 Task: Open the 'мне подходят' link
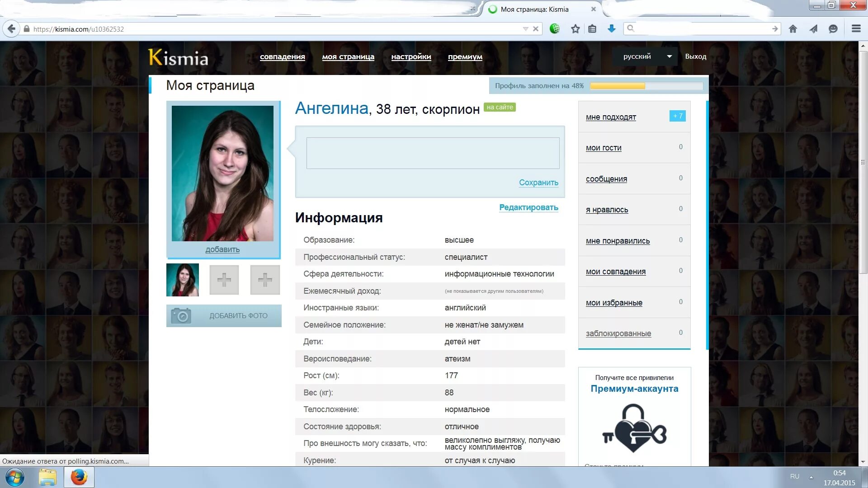pyautogui.click(x=611, y=117)
